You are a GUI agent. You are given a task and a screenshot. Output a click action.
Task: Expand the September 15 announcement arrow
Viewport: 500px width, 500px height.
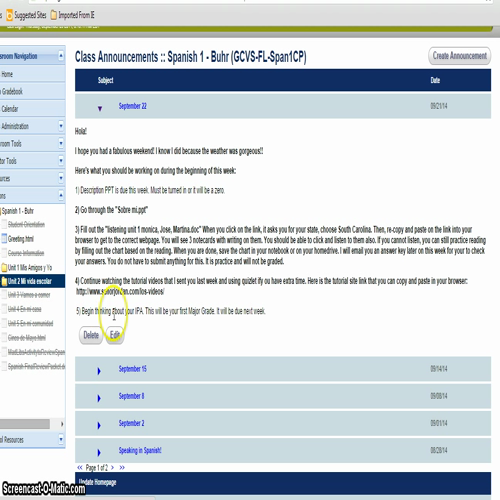click(99, 371)
